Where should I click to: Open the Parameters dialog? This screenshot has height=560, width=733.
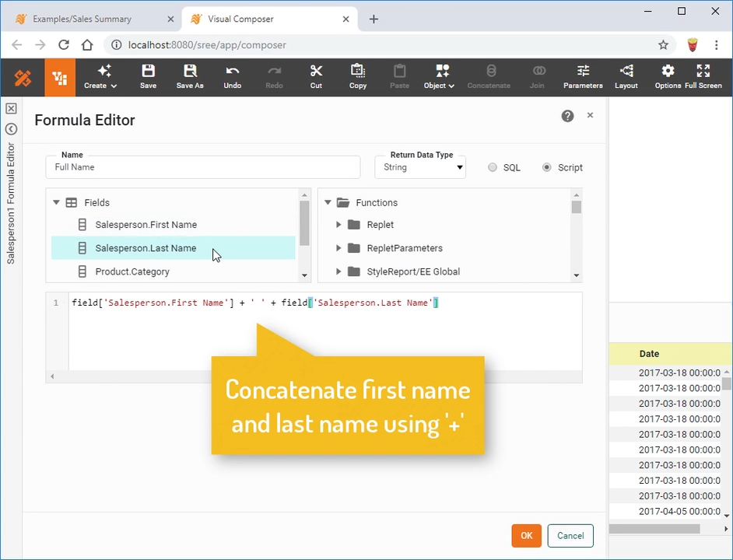tap(583, 77)
